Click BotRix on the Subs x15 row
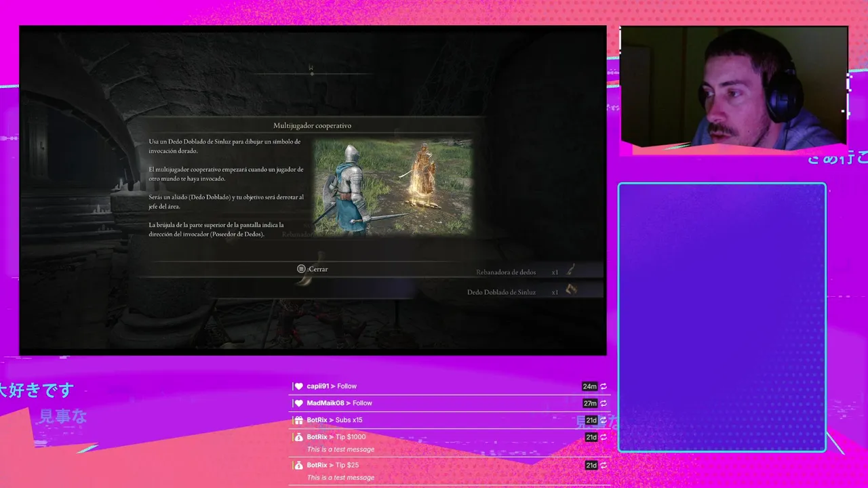This screenshot has height=488, width=868. click(x=317, y=420)
